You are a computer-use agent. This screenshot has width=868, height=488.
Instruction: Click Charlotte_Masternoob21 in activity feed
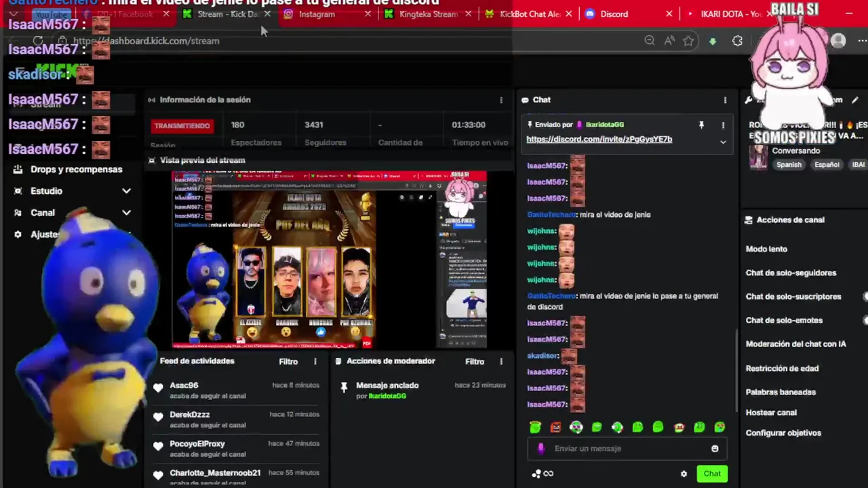click(215, 473)
